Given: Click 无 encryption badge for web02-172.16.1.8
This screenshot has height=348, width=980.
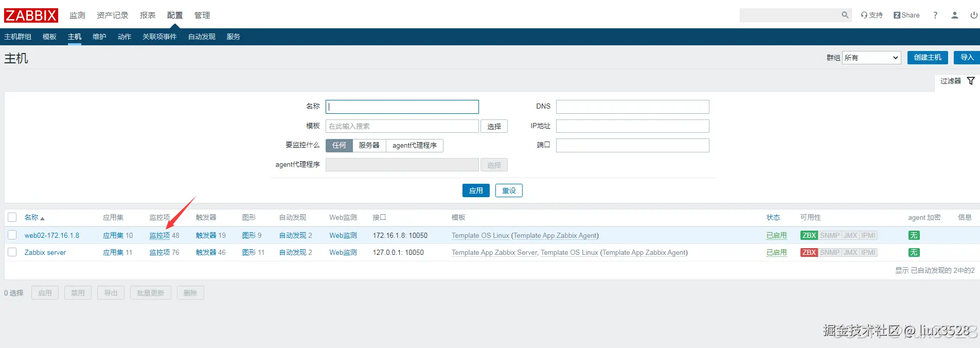Looking at the screenshot, I should point(914,235).
